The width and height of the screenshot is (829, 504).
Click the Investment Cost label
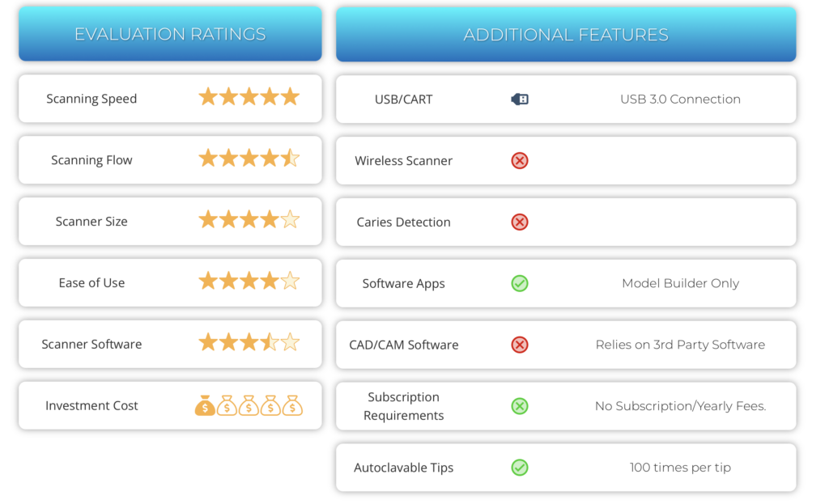(91, 405)
